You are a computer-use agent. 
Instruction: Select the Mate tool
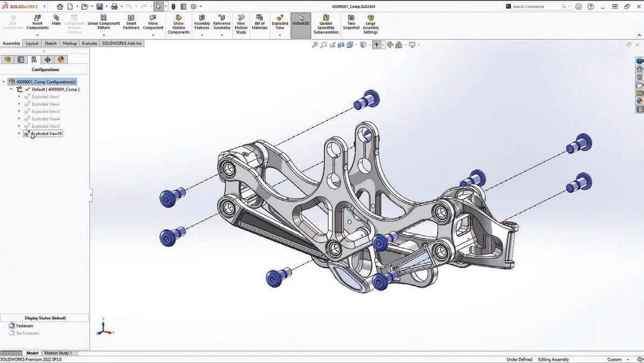[x=56, y=20]
